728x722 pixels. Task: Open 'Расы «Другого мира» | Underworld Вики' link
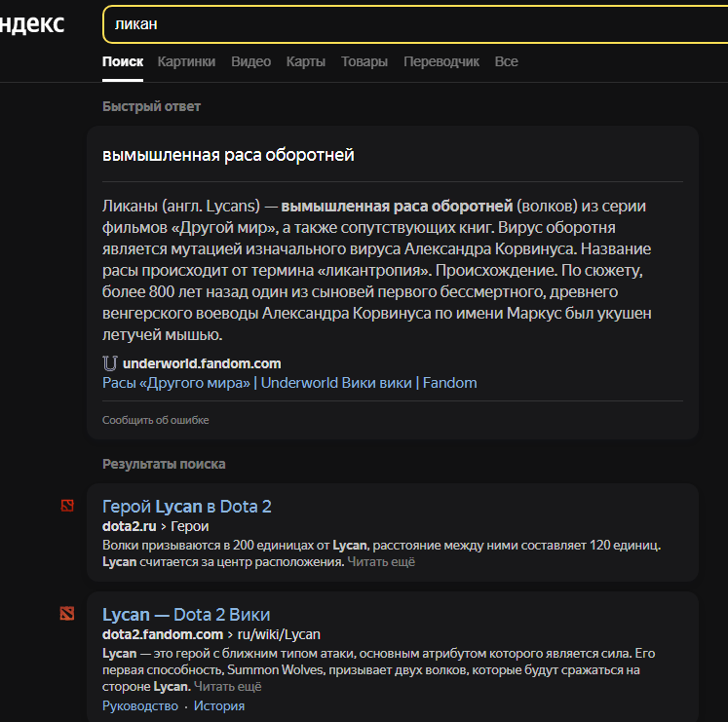289,383
